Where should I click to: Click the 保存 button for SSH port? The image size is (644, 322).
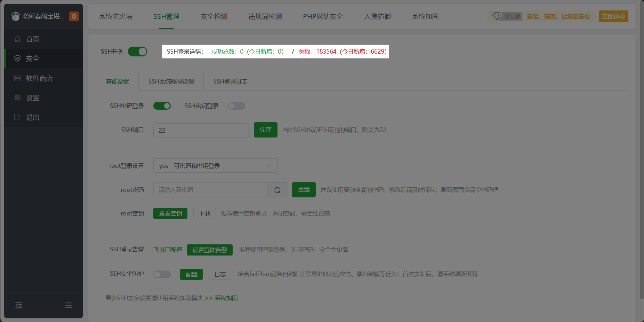265,130
